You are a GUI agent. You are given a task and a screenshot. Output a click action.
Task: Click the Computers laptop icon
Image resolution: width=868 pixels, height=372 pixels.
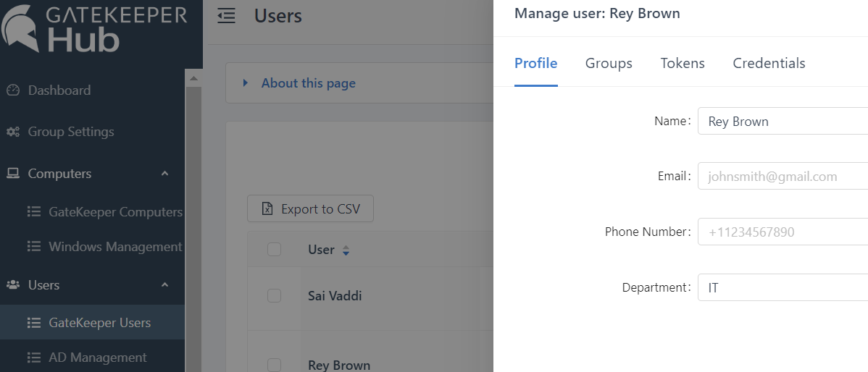(12, 174)
